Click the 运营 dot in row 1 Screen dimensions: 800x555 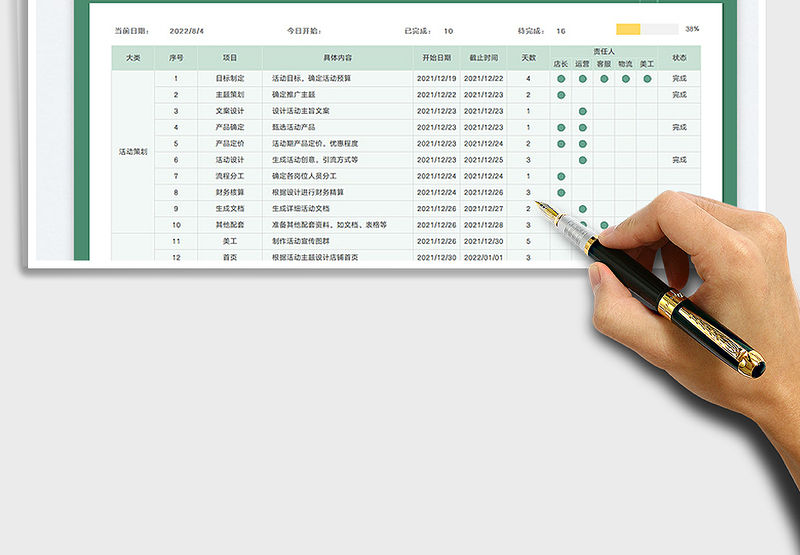[583, 78]
